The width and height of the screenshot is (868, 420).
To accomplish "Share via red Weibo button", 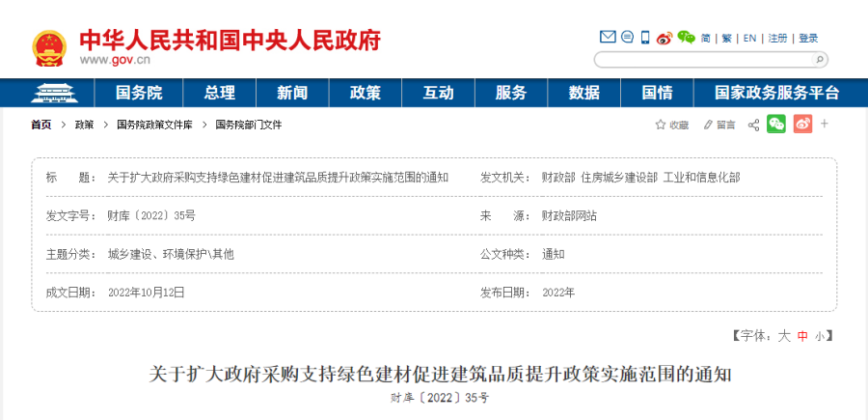I will pyautogui.click(x=802, y=124).
